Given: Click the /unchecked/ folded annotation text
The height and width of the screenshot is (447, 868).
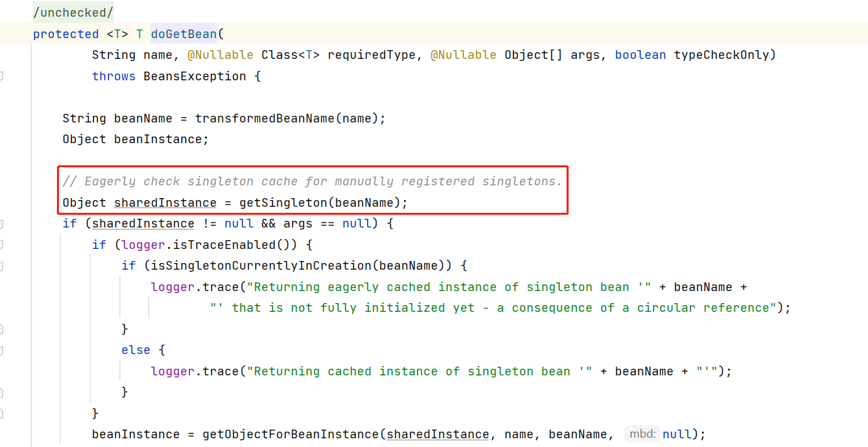Looking at the screenshot, I should 73,13.
